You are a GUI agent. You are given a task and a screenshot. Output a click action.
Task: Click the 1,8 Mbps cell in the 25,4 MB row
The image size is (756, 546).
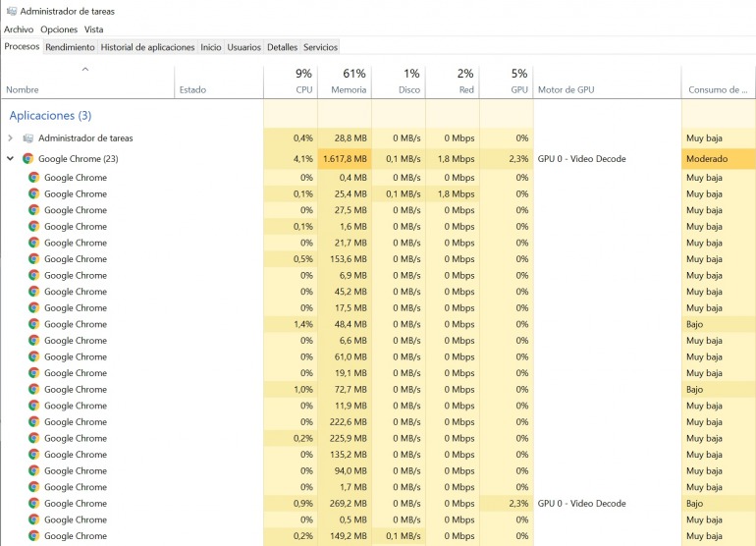coord(453,193)
